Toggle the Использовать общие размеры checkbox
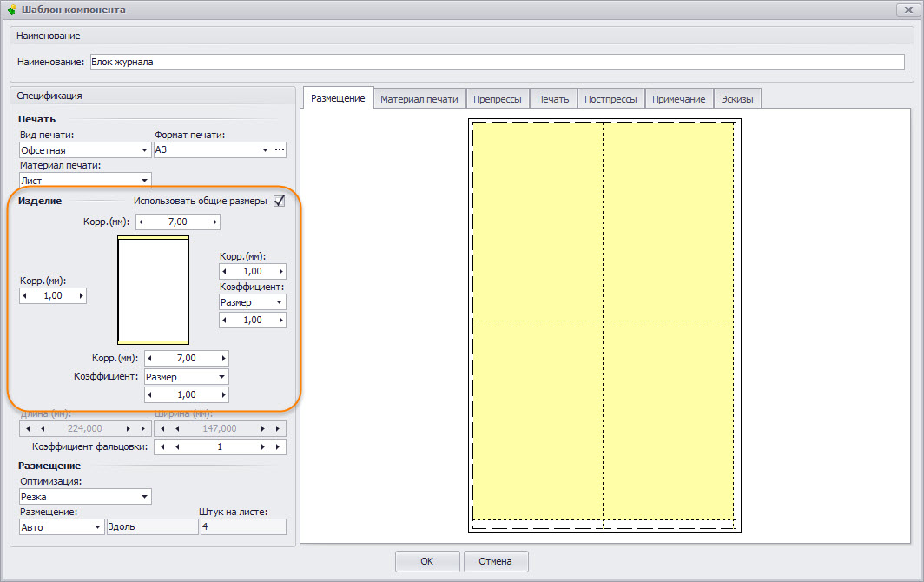Image resolution: width=924 pixels, height=582 pixels. click(x=280, y=201)
